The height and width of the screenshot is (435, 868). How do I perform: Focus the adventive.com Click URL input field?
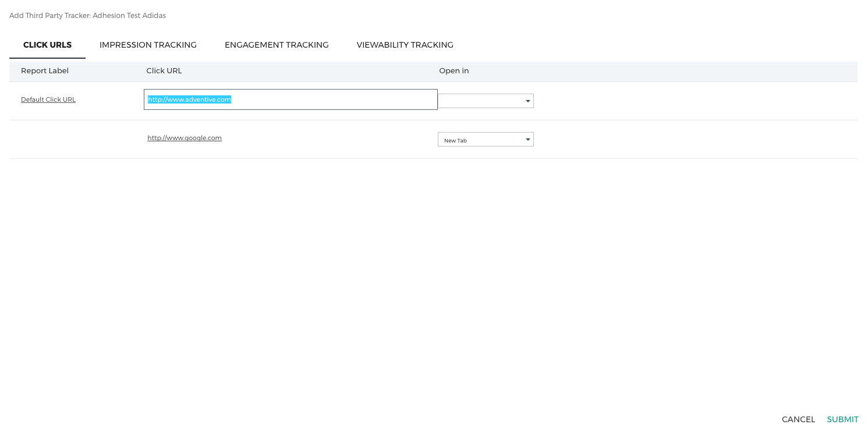(x=290, y=99)
